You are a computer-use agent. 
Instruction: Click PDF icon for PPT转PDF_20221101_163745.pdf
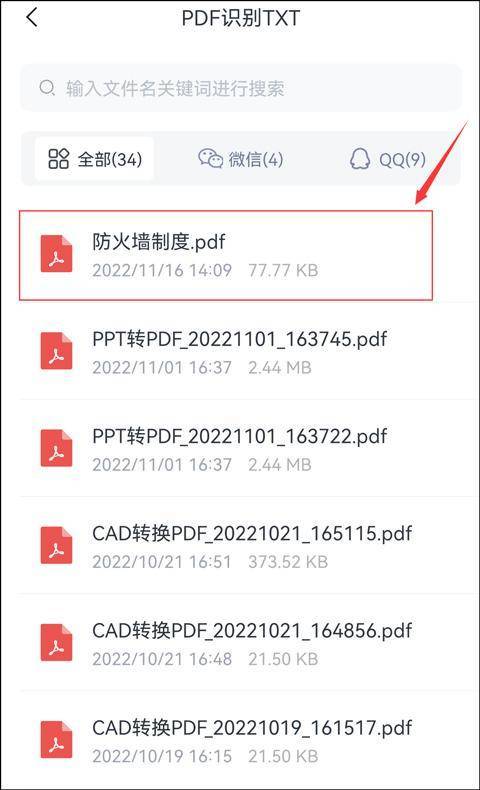[x=56, y=351]
